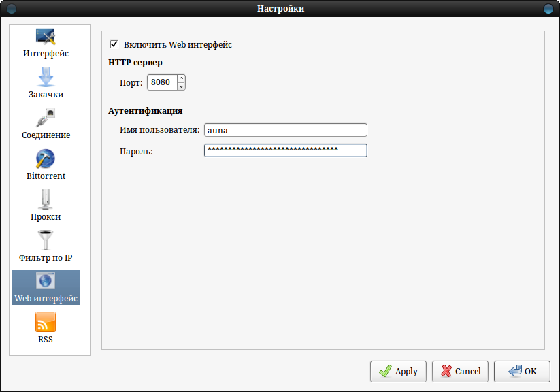
Task: Open the RSS feed icon
Action: (x=46, y=322)
